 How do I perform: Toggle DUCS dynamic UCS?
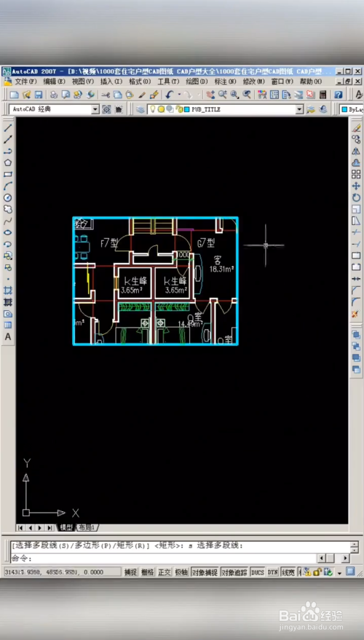[x=258, y=572]
